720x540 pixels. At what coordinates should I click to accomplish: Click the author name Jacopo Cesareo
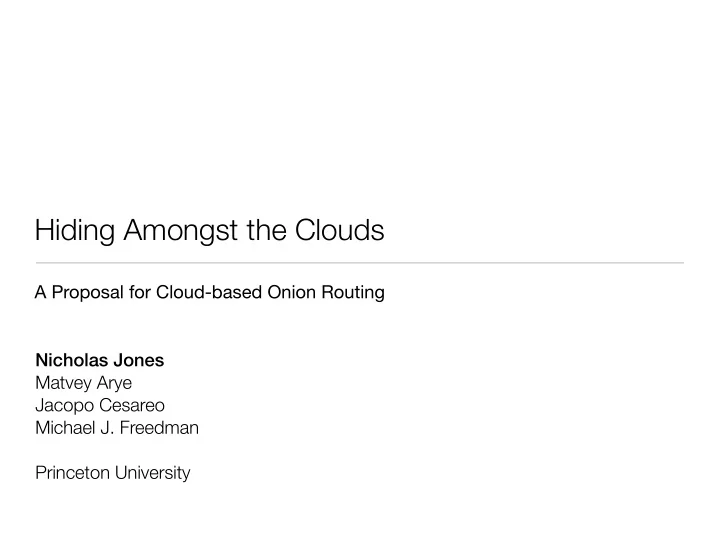point(100,405)
